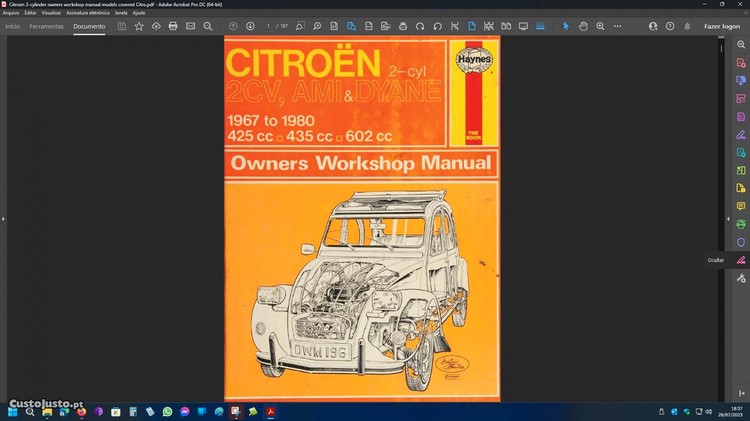Viewport: 750px width, 421px height.
Task: Activate the arrow selection tool
Action: (x=565, y=26)
